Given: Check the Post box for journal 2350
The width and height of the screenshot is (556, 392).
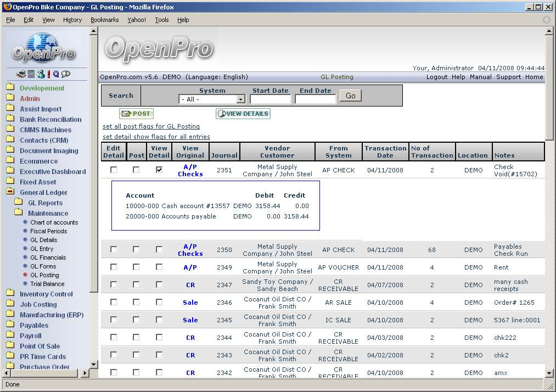Looking at the screenshot, I should tap(136, 250).
